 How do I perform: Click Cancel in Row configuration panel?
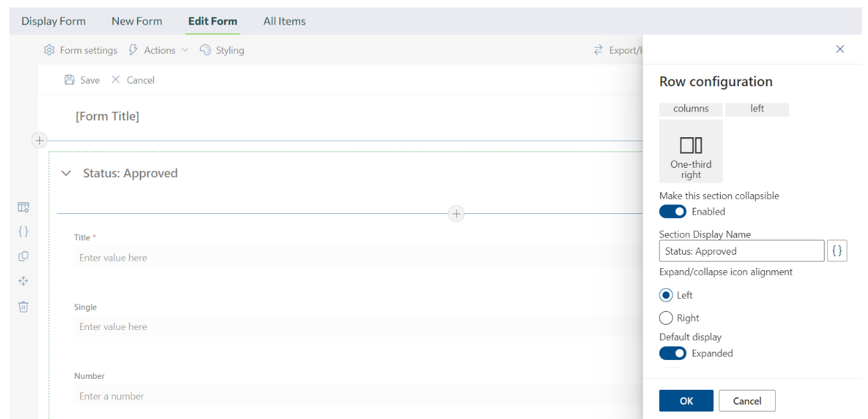(x=747, y=401)
